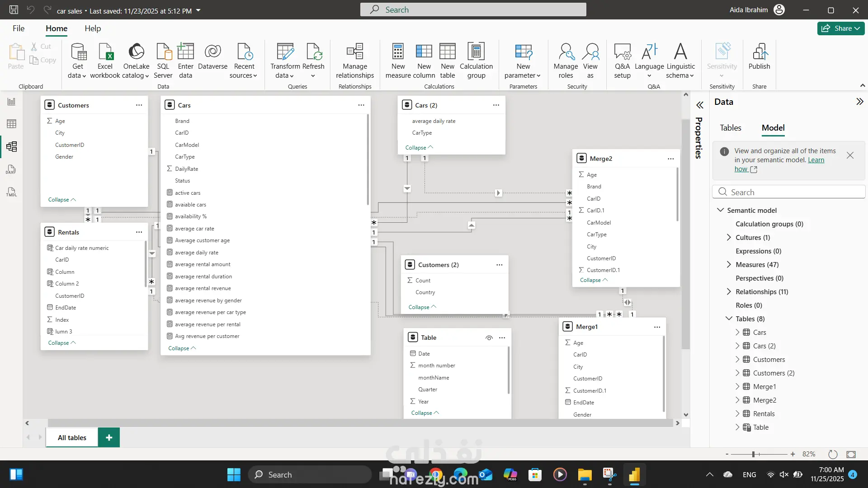Image resolution: width=868 pixels, height=488 pixels.
Task: Open the Help ribbon tab
Action: click(93, 28)
